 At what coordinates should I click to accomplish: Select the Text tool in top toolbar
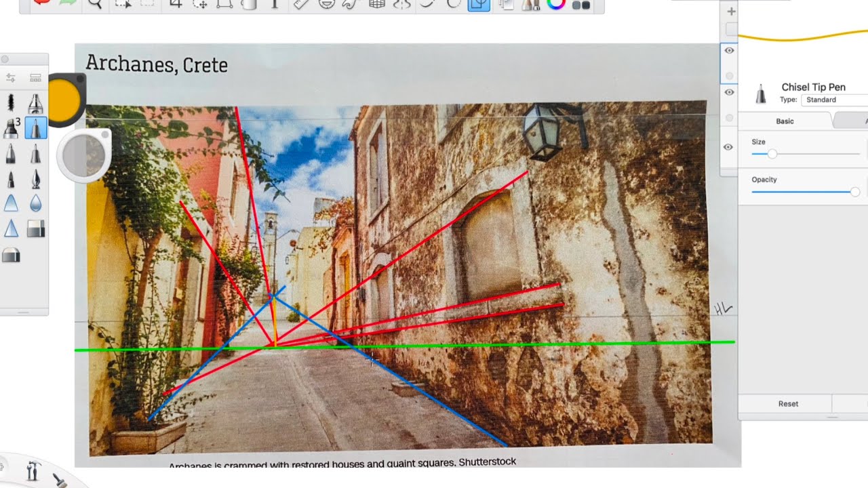(x=275, y=3)
